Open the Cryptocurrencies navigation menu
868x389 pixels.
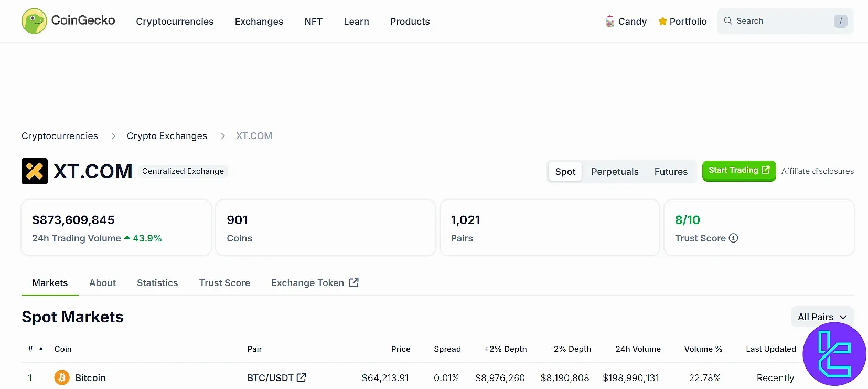coord(175,22)
